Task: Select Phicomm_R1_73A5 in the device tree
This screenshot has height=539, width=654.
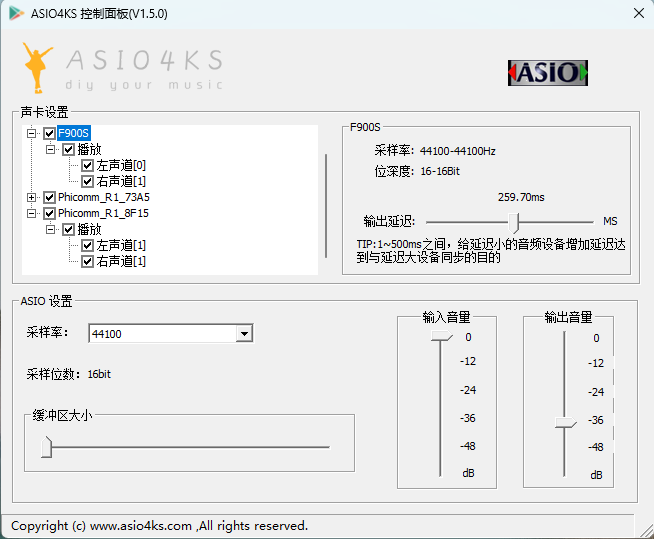Action: click(104, 197)
